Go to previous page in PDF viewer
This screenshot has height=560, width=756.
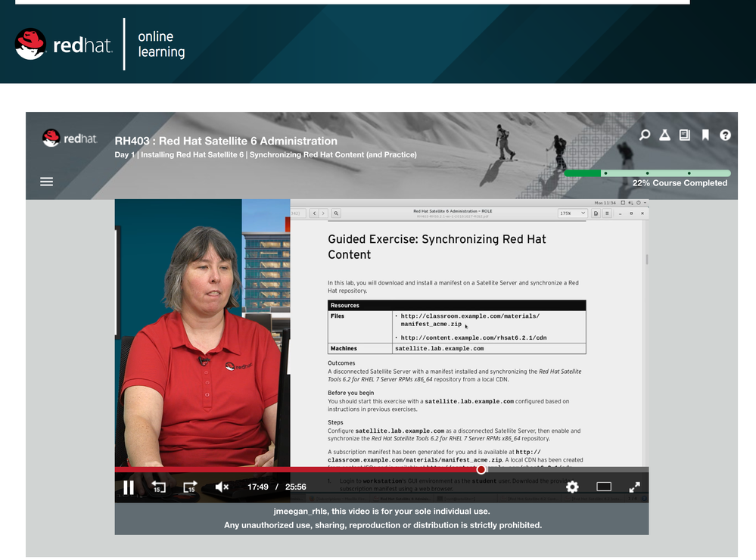(x=313, y=214)
